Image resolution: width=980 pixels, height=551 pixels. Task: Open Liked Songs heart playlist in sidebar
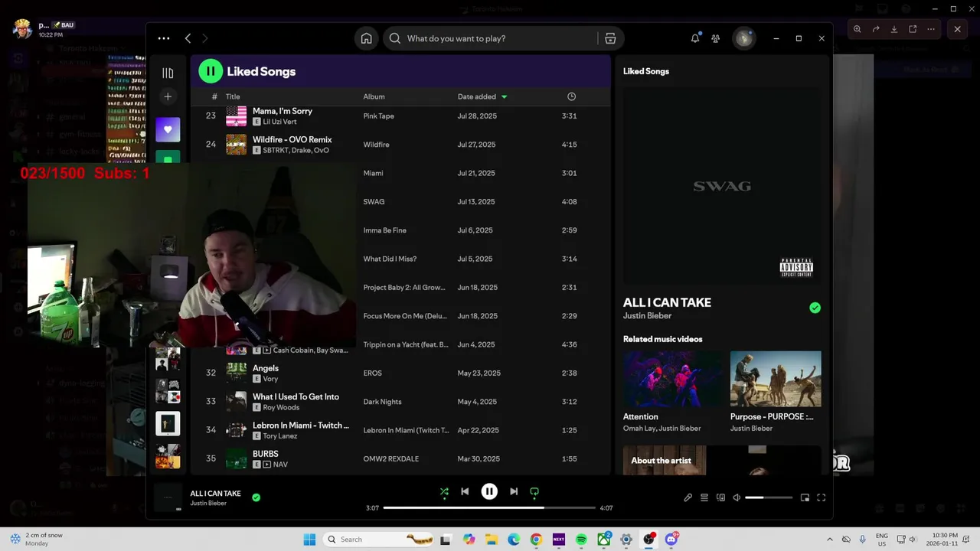tap(168, 129)
